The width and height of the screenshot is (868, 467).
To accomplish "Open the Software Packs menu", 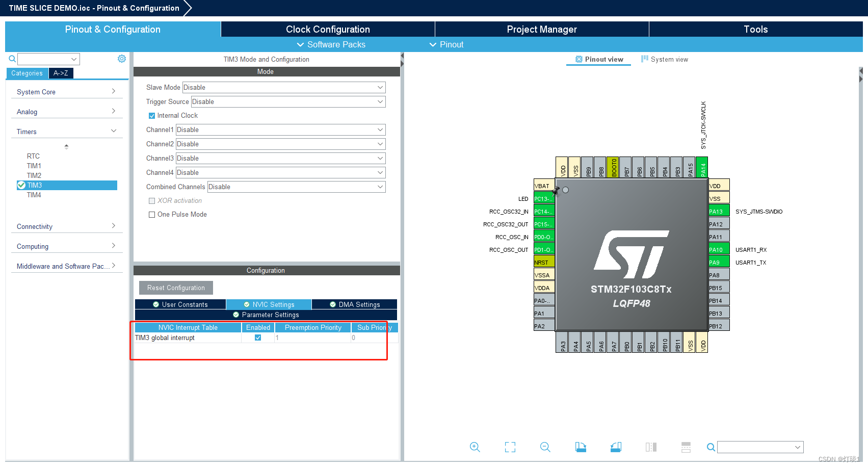I will [x=331, y=44].
